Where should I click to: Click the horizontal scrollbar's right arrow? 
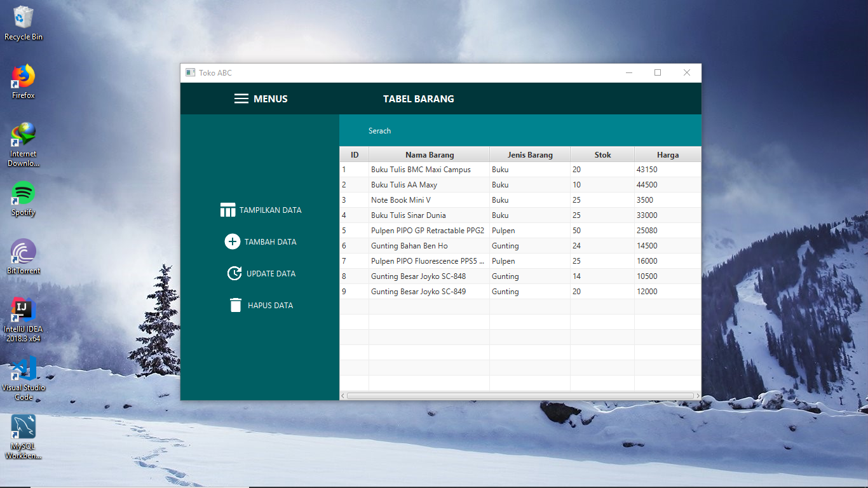click(x=697, y=395)
